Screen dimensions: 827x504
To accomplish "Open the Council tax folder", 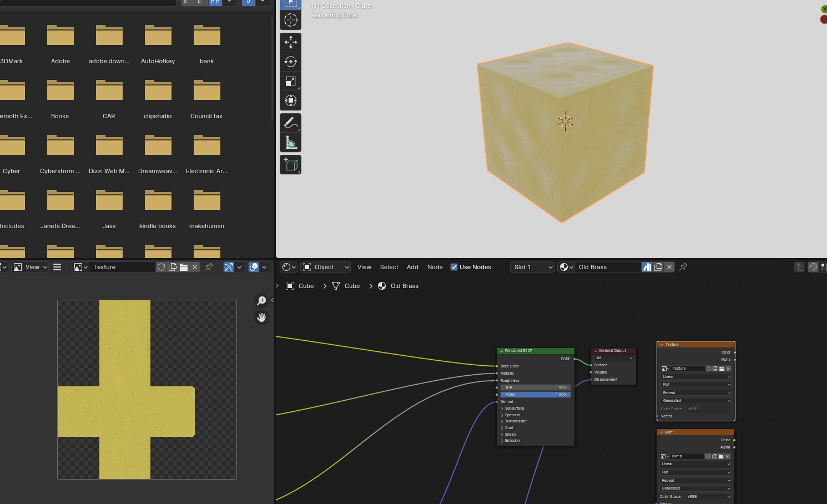I will click(206, 99).
